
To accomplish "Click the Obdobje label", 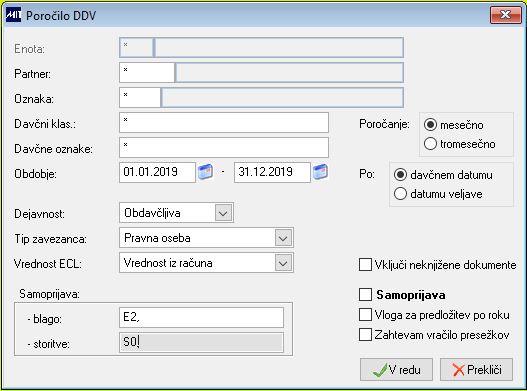I will [35, 174].
